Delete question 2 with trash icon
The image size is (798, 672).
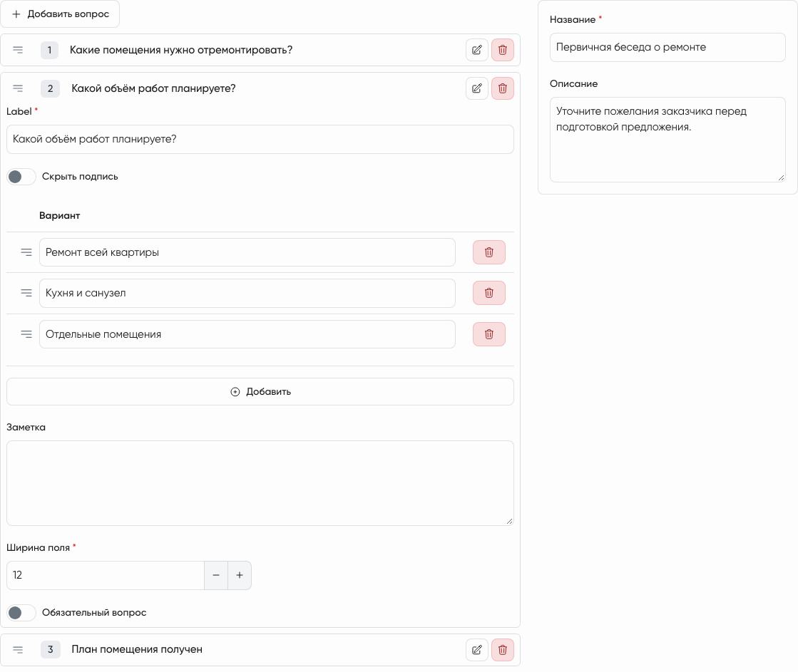point(502,88)
